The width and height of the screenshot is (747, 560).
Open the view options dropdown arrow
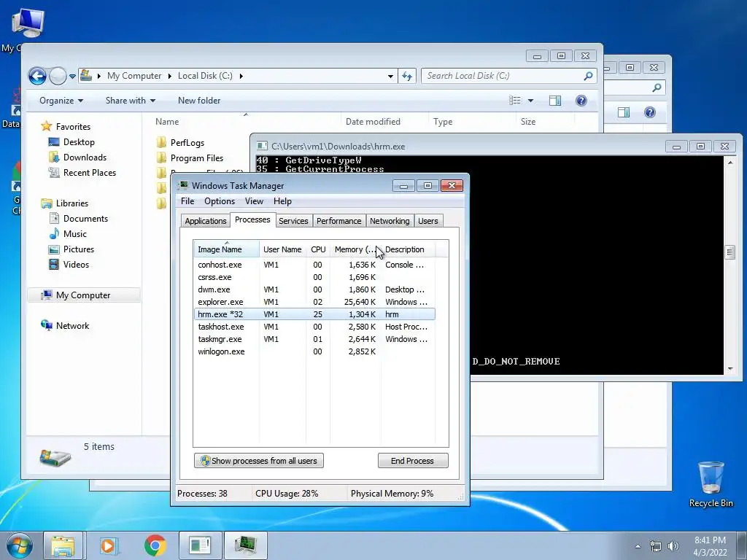pyautogui.click(x=531, y=101)
